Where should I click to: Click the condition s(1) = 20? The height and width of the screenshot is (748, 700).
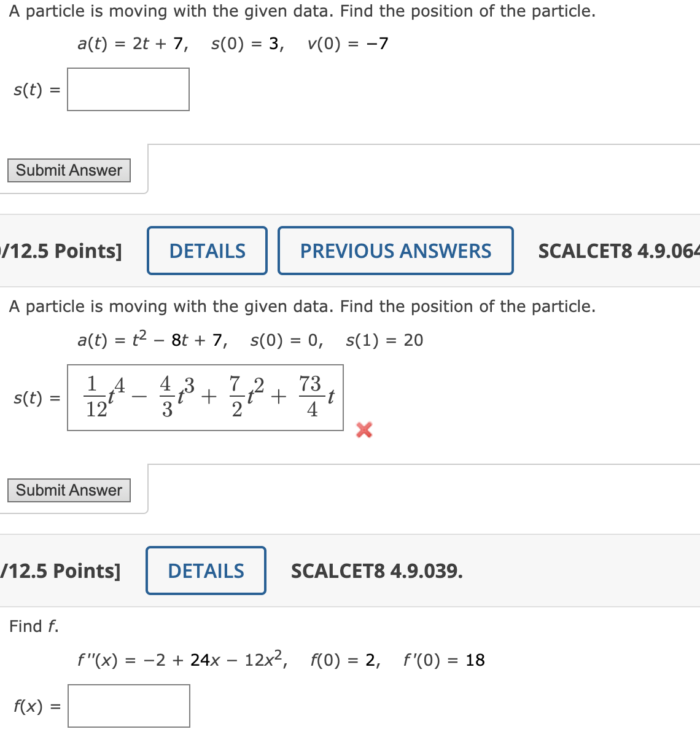384,340
